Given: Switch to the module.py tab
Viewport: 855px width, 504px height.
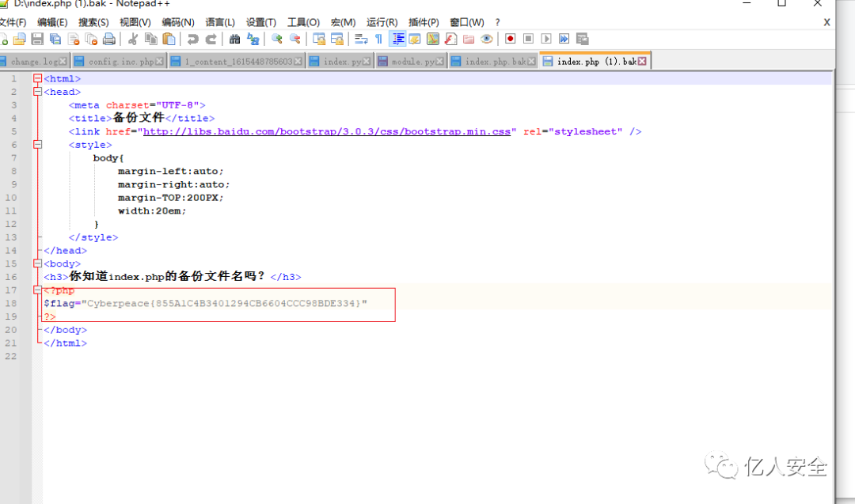Looking at the screenshot, I should pos(411,61).
